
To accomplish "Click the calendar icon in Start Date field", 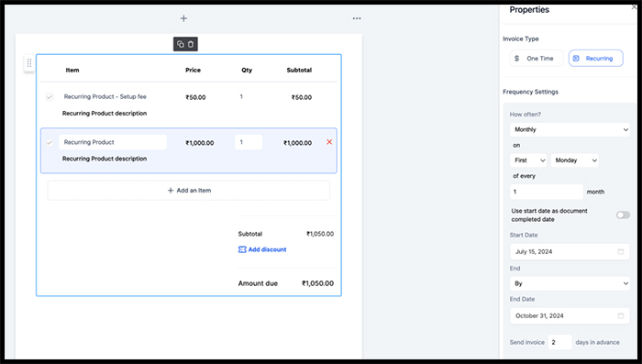I will pos(621,251).
